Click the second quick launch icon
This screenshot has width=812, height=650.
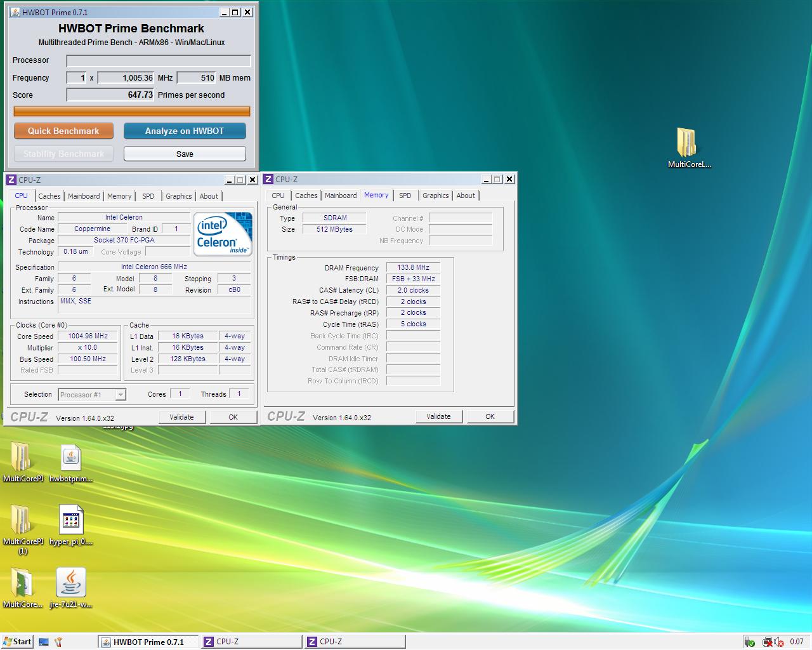click(x=58, y=642)
